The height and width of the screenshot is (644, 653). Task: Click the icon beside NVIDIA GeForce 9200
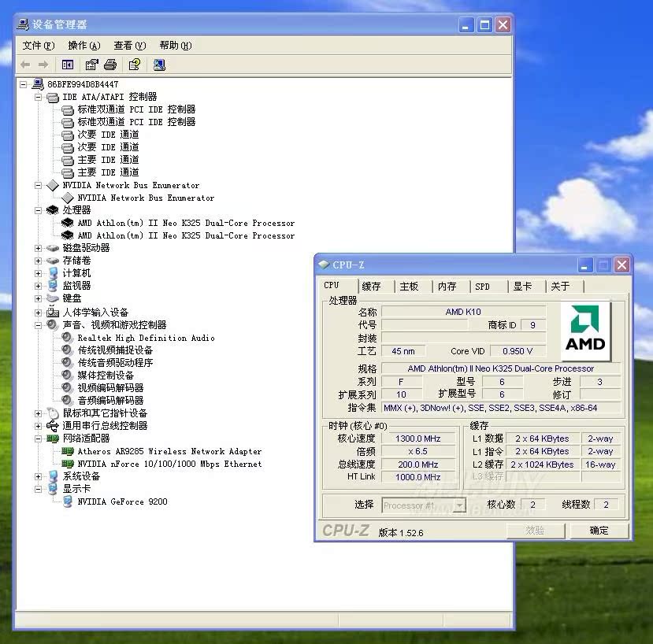(68, 502)
